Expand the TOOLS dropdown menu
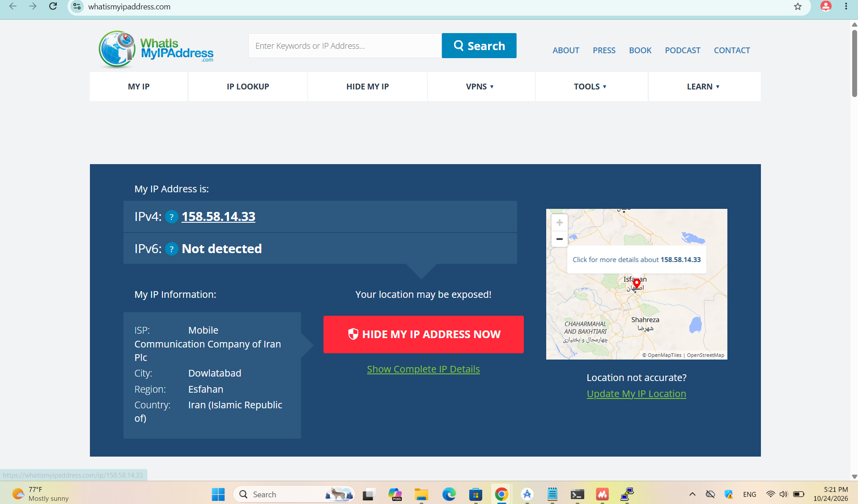The image size is (858, 504). tap(590, 87)
